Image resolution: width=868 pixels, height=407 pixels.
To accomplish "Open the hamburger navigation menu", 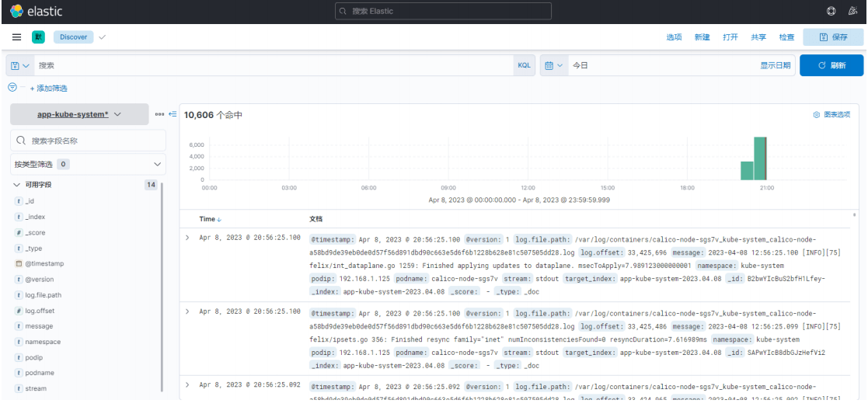I will [16, 37].
